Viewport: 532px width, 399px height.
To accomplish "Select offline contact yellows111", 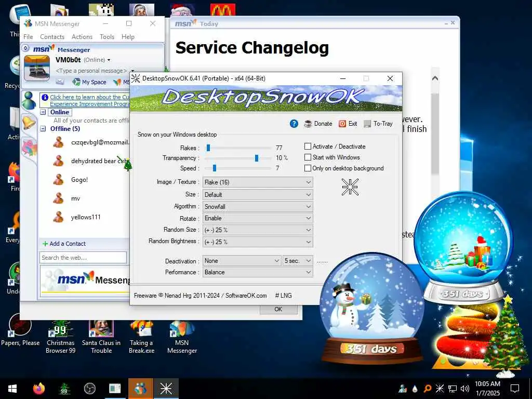I will pos(86,217).
